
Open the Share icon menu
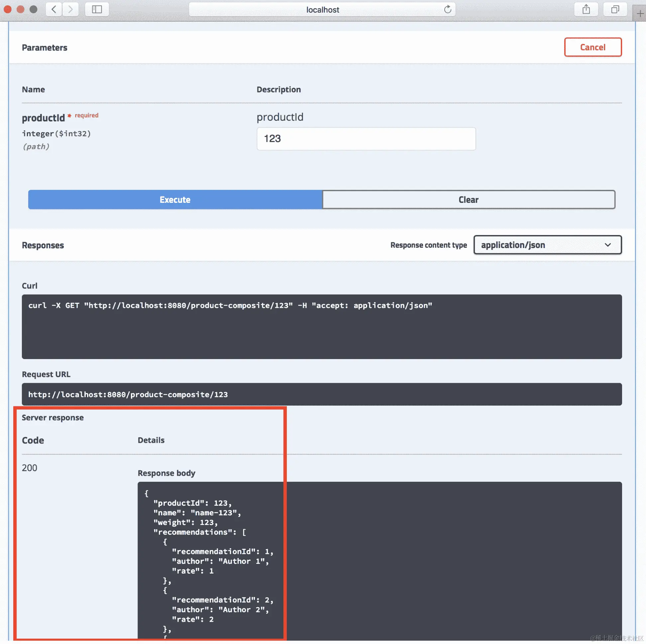pos(586,9)
